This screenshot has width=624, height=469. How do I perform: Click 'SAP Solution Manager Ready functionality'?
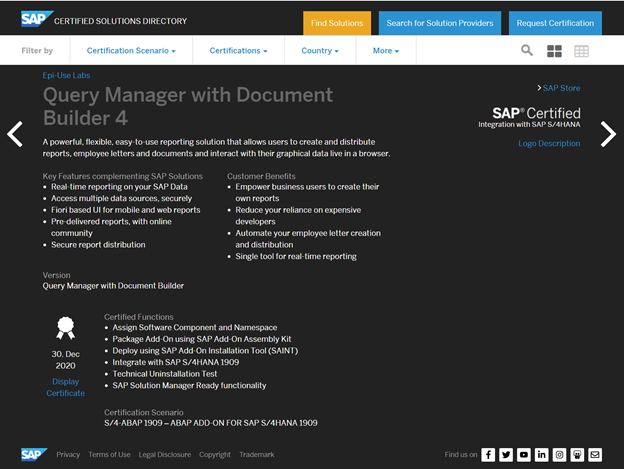tap(189, 385)
